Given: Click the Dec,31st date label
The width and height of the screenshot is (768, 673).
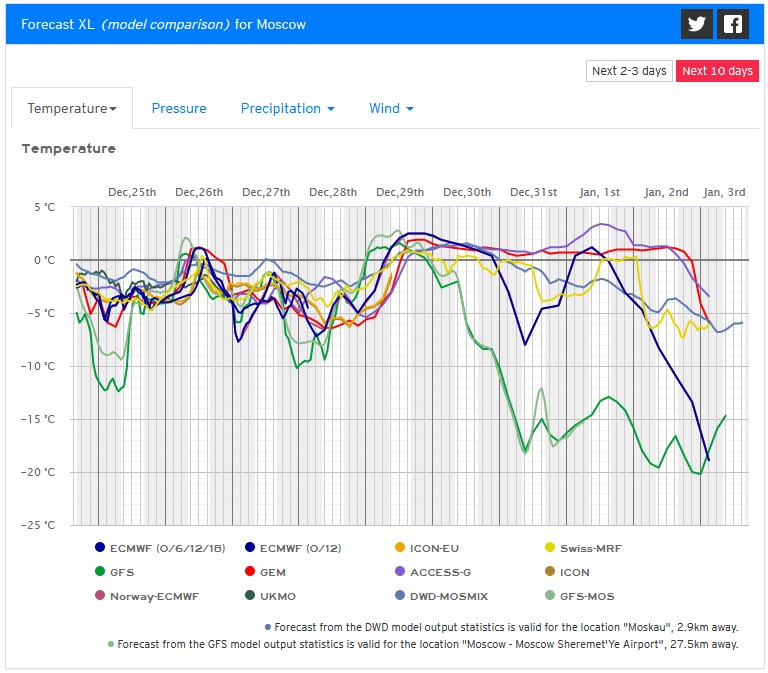Looking at the screenshot, I should pyautogui.click(x=533, y=192).
